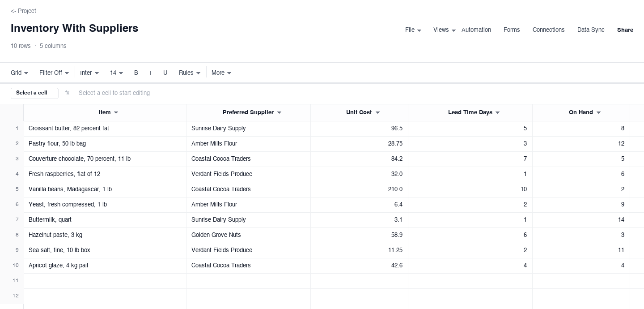Select 'Golden Grove Nuts' supplier cell
The height and width of the screenshot is (309, 644).
pyautogui.click(x=248, y=235)
